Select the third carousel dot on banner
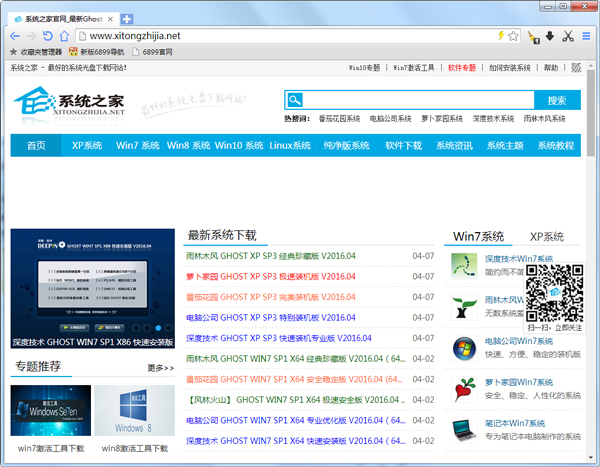The height and width of the screenshot is (467, 600). (x=158, y=328)
